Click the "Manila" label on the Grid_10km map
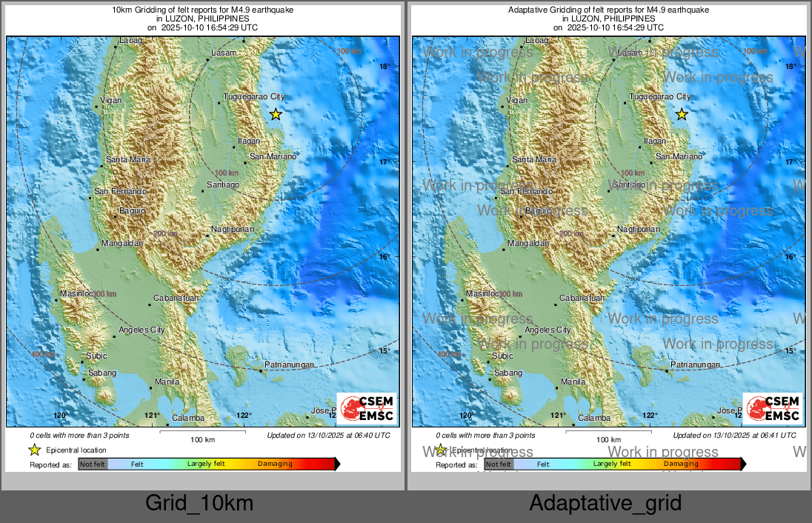This screenshot has width=812, height=523. click(x=167, y=382)
